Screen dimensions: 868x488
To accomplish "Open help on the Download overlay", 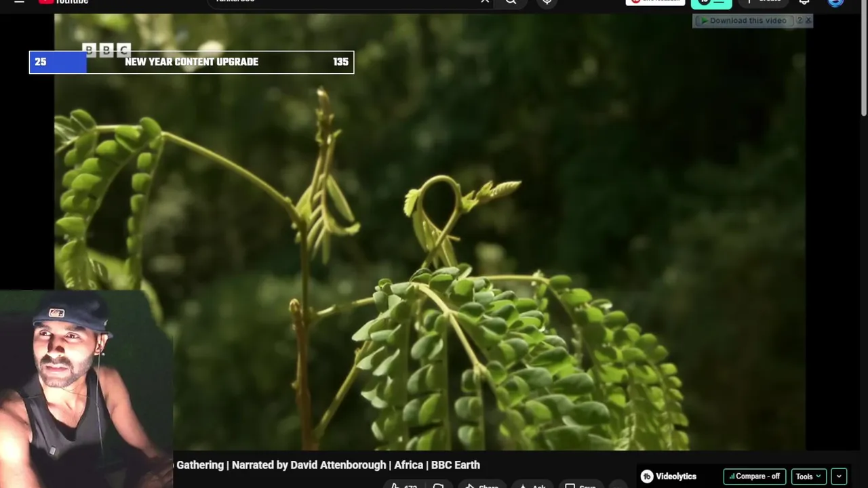I will [800, 21].
